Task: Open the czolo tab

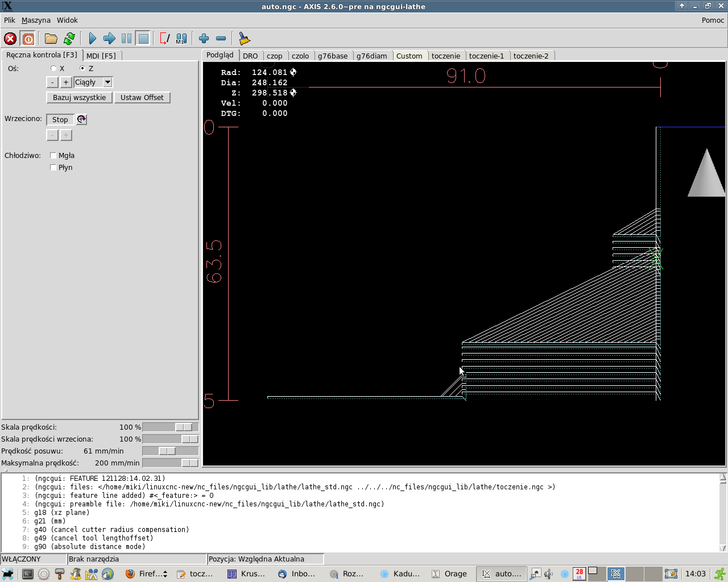Action: click(300, 56)
